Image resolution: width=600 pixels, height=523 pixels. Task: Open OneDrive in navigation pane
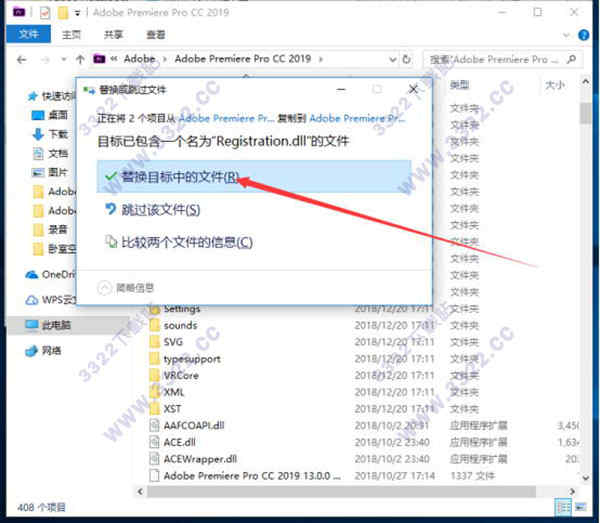point(51,274)
